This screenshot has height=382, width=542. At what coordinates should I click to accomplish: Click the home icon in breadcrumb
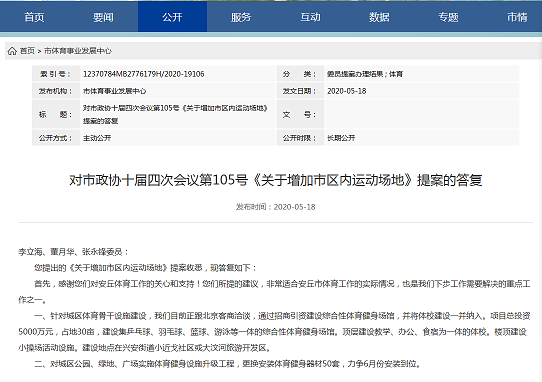[12, 51]
